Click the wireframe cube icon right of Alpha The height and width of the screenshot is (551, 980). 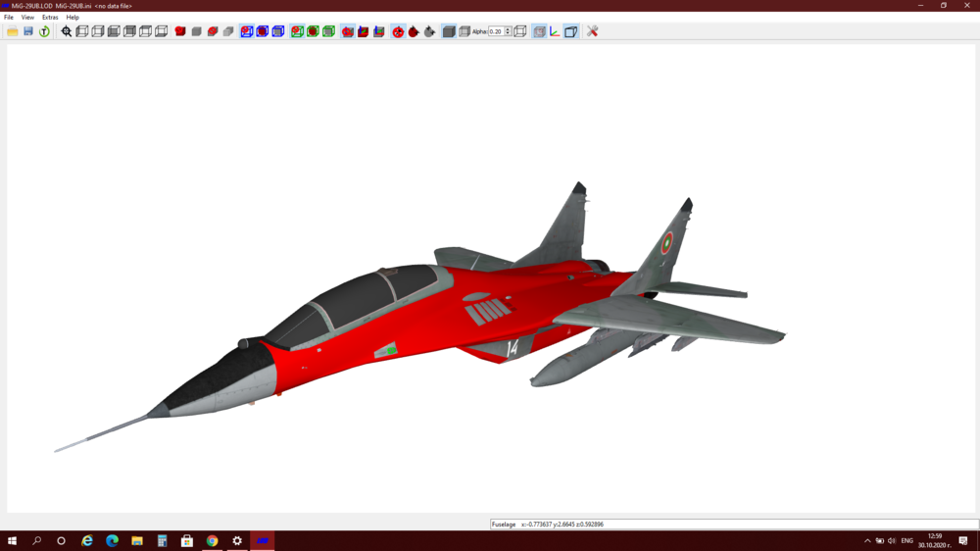point(520,31)
